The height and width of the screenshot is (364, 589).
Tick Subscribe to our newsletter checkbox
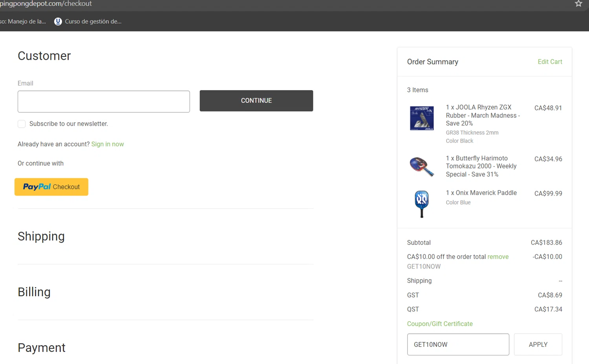coord(22,124)
